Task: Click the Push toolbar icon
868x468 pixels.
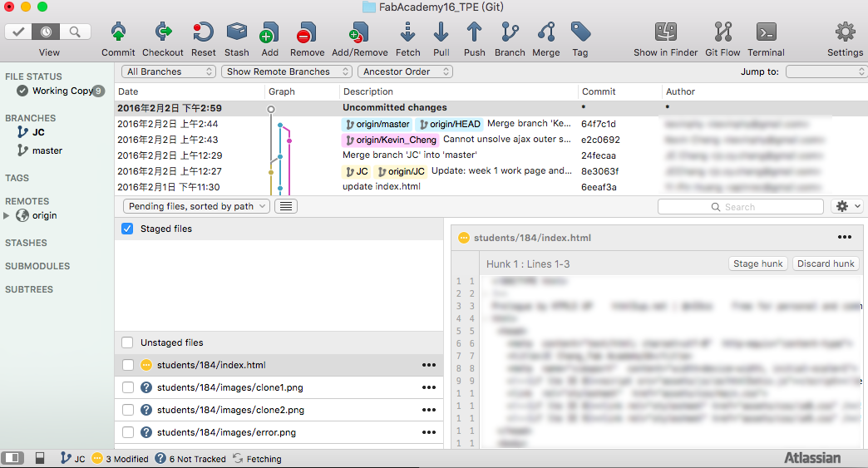Action: click(475, 32)
